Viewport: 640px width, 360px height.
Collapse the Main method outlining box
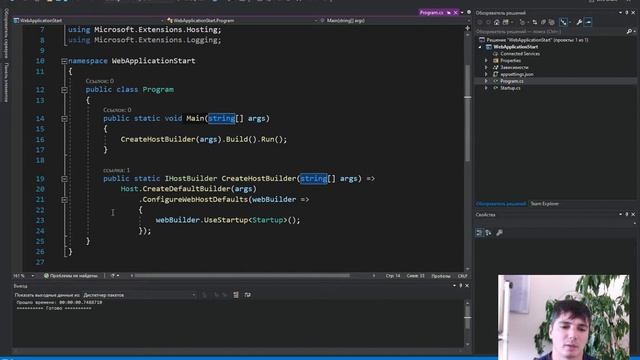(64, 119)
